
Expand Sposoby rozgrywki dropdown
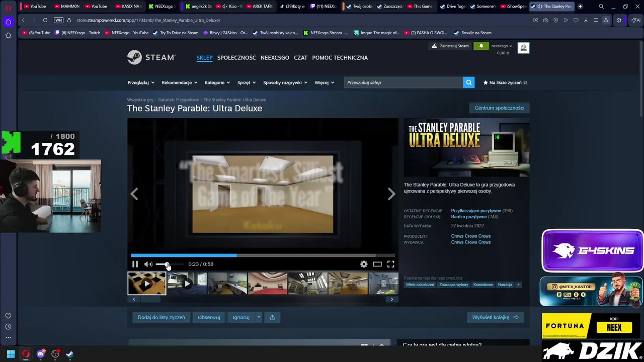(285, 82)
